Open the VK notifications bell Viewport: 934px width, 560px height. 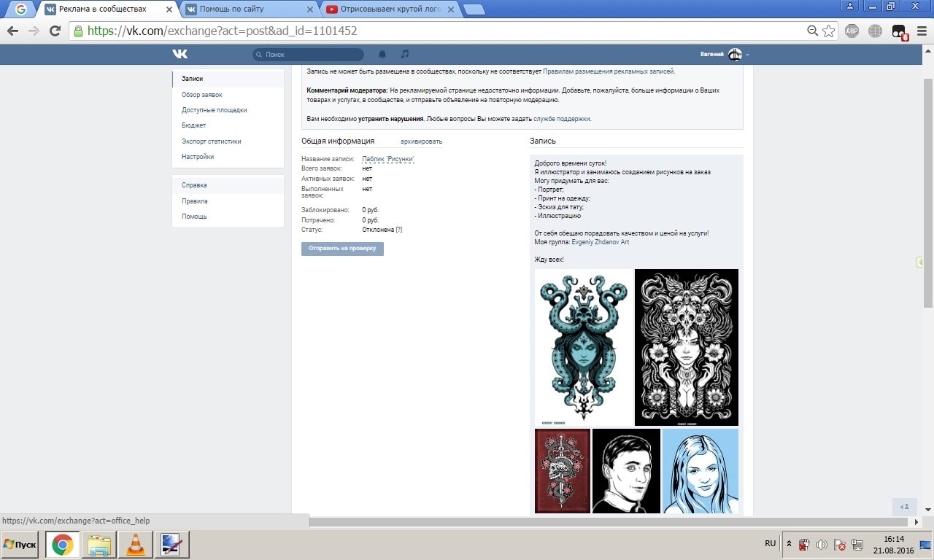point(382,54)
